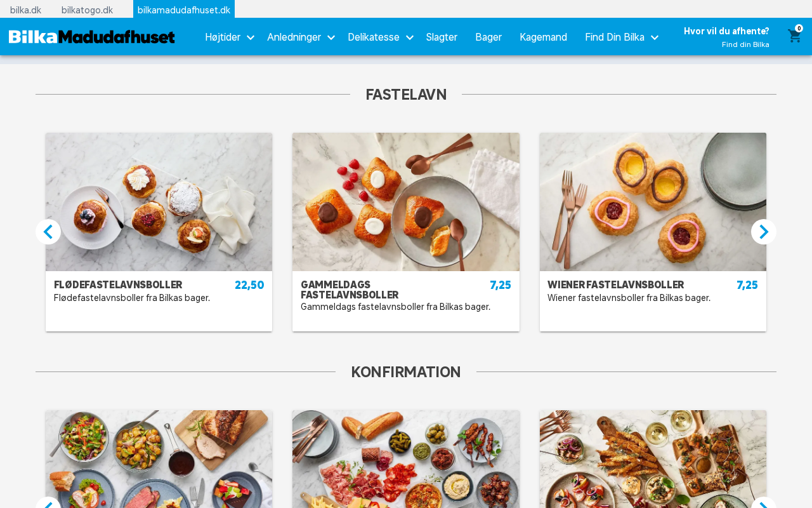The image size is (812, 508).
Task: Show previous Konfirmation carousel items
Action: click(48, 503)
